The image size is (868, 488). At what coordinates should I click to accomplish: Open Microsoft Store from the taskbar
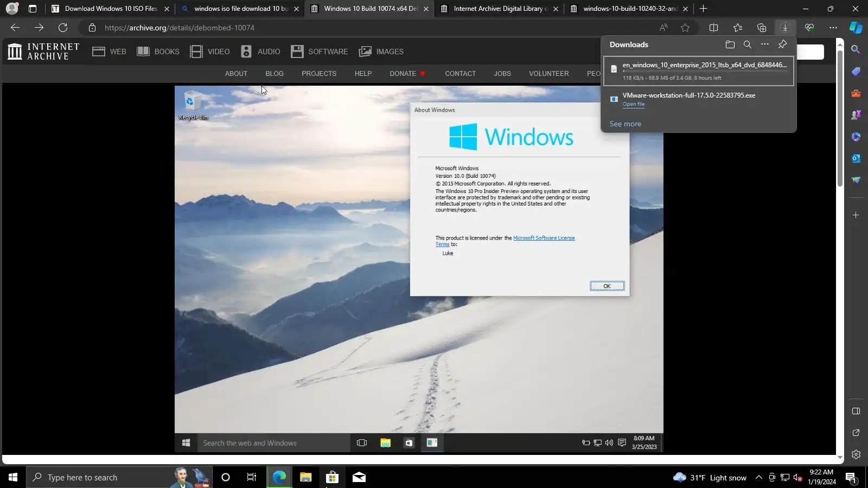332,477
